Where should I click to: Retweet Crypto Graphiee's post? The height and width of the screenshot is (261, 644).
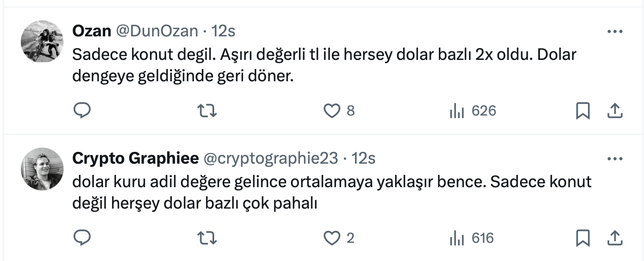(207, 237)
